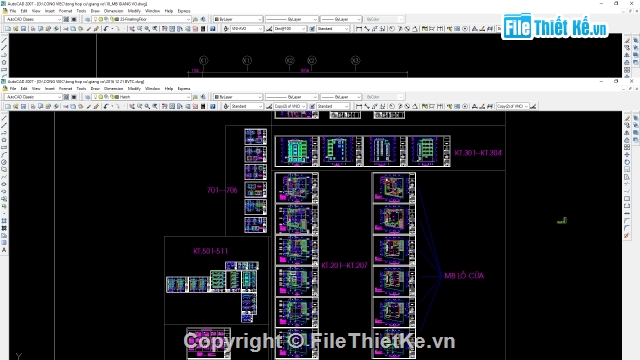The image size is (640, 360).
Task: Open the ByLayer lineweight dropdown, front window
Action: point(340,97)
